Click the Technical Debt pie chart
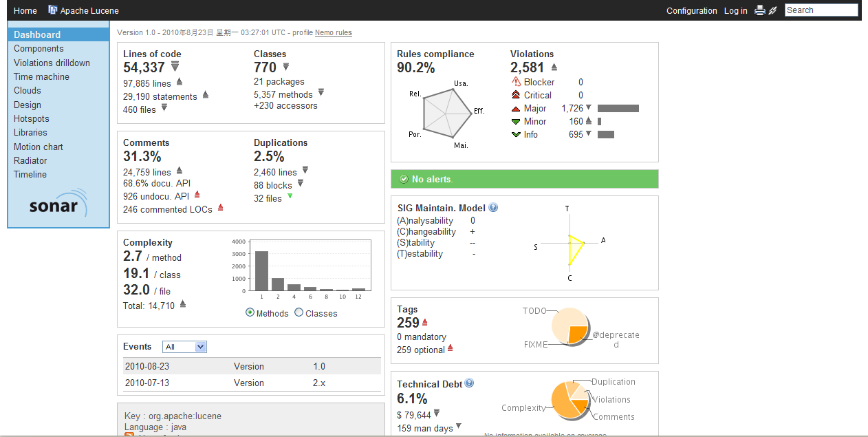 coord(570,400)
